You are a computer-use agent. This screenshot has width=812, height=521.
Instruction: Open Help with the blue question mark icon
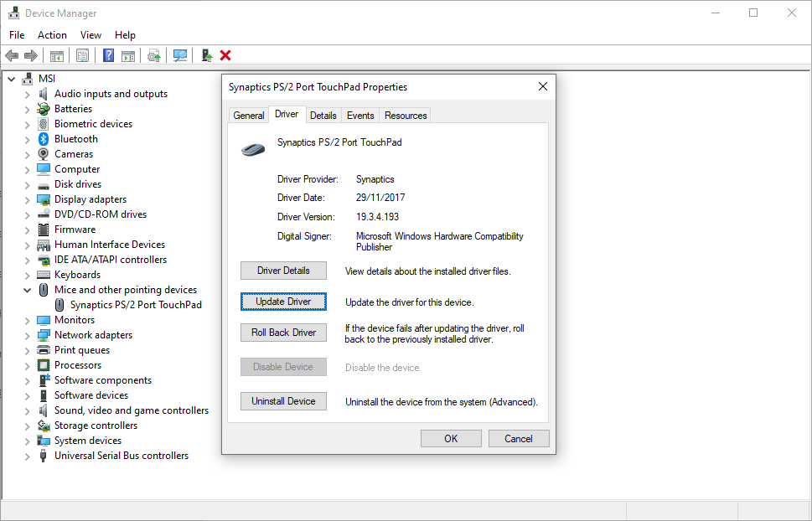(108, 55)
